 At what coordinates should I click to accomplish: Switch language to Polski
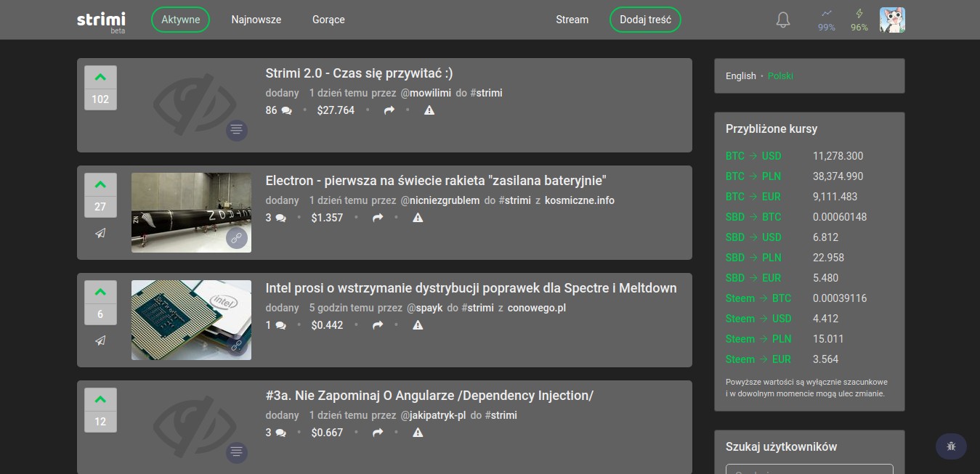coord(780,75)
